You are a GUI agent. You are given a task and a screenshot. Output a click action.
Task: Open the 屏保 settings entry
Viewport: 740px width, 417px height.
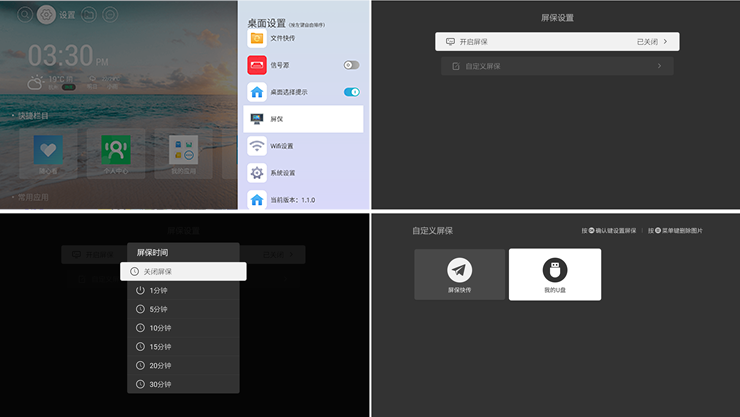click(x=303, y=119)
